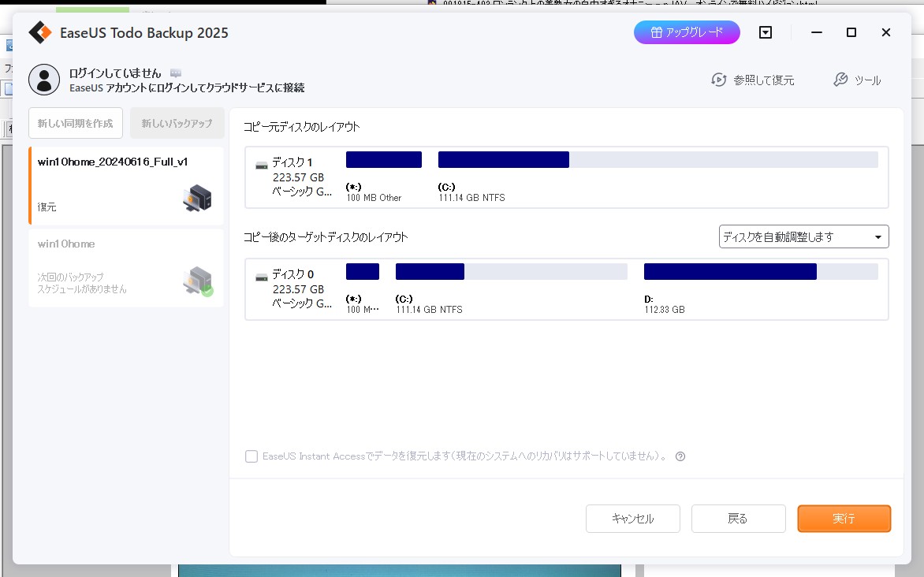The height and width of the screenshot is (577, 924).
Task: Click EaseUS アカウントにログイン cloud service text
Action: [x=187, y=87]
